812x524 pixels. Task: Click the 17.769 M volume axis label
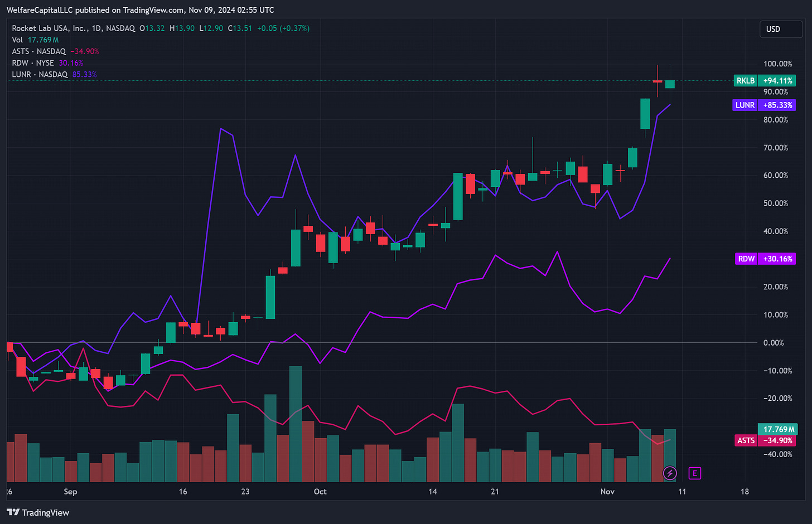(x=777, y=429)
